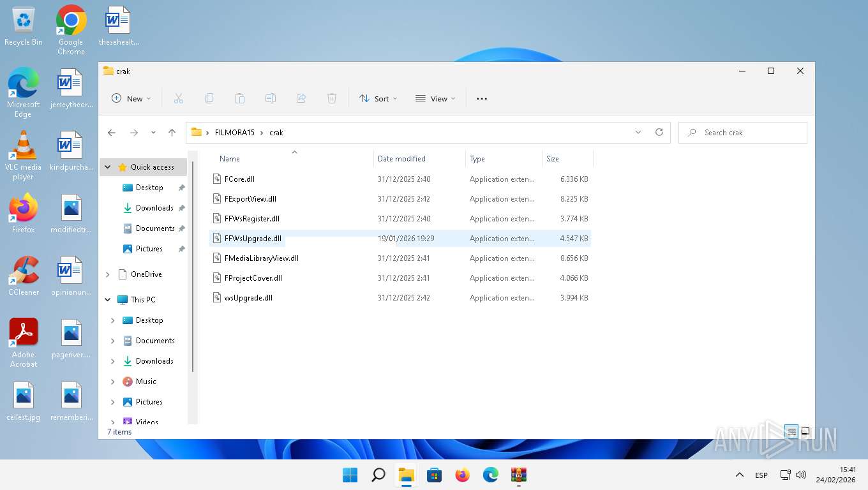The width and height of the screenshot is (868, 490).
Task: Go forward with the right arrow
Action: [134, 133]
